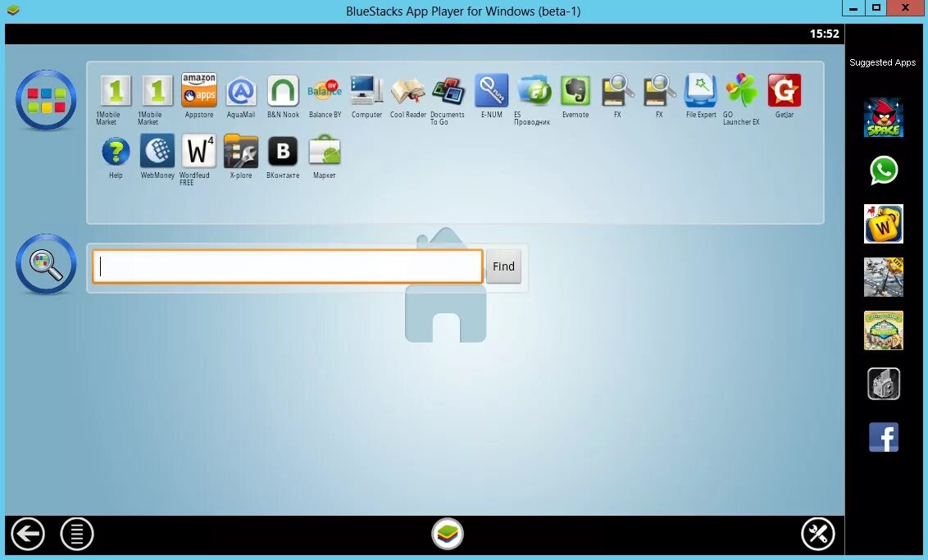928x560 pixels.
Task: Click the Suggested Apps heading
Action: click(x=882, y=62)
